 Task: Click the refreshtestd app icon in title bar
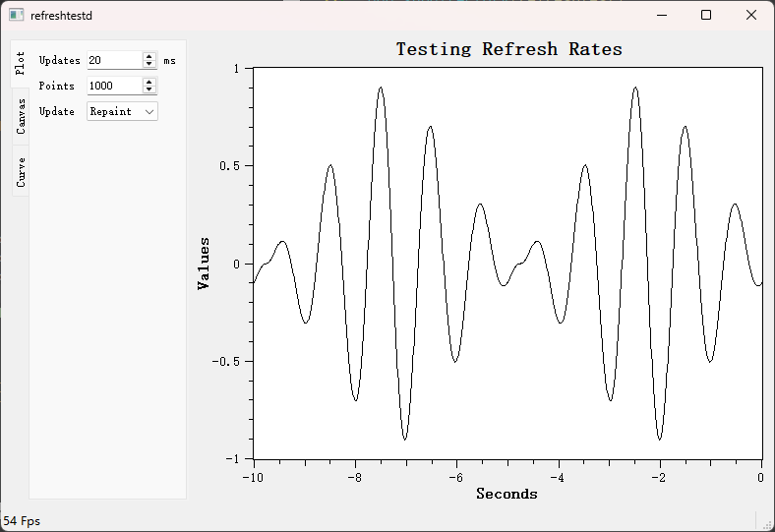coord(17,15)
